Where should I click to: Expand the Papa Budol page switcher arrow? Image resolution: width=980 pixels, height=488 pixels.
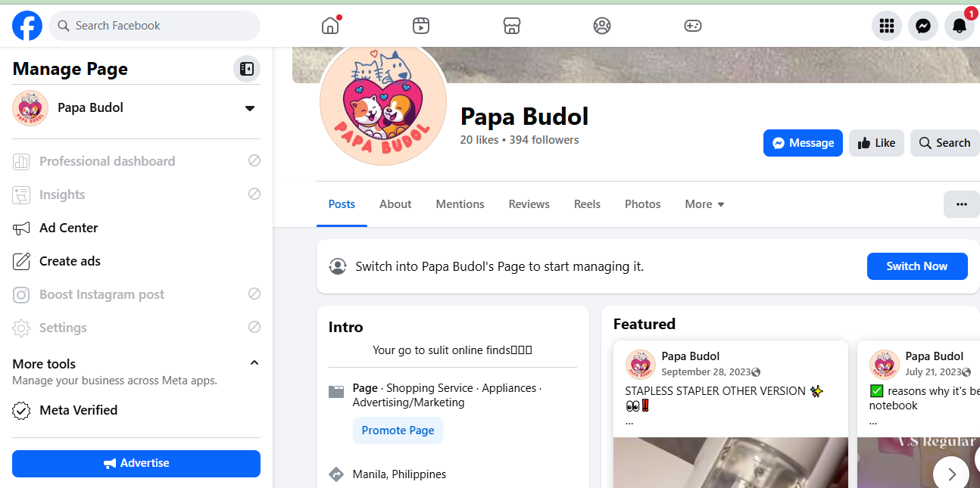pyautogui.click(x=250, y=108)
